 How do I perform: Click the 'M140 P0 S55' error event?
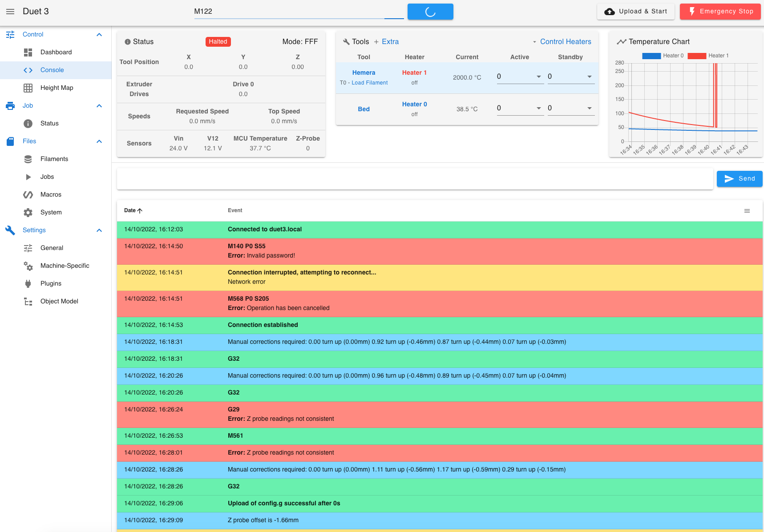(x=440, y=251)
